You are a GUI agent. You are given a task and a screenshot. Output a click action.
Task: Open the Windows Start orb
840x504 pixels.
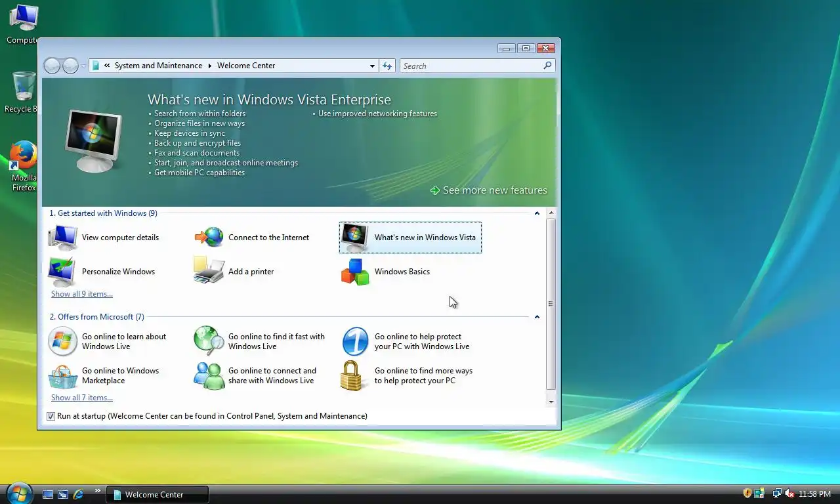(18, 492)
